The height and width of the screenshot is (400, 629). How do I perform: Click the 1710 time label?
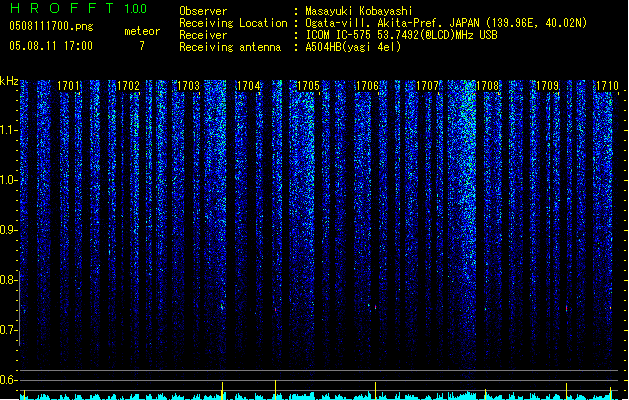pyautogui.click(x=607, y=86)
